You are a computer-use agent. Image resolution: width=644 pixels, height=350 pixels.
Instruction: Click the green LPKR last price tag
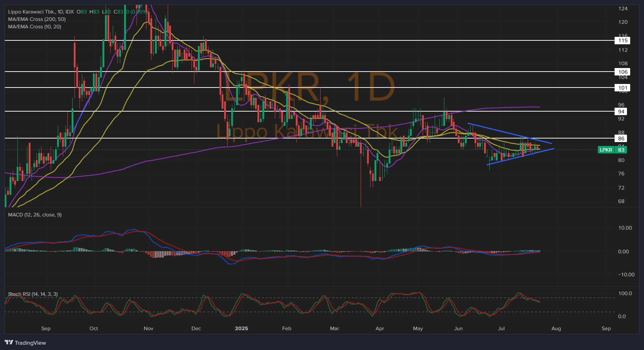(x=606, y=150)
